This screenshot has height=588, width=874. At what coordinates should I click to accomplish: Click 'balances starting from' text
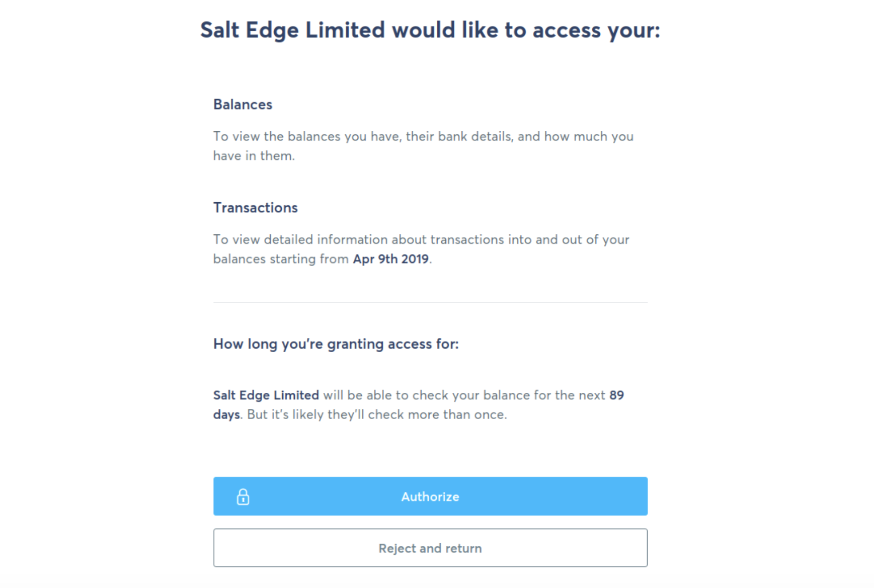(x=281, y=259)
